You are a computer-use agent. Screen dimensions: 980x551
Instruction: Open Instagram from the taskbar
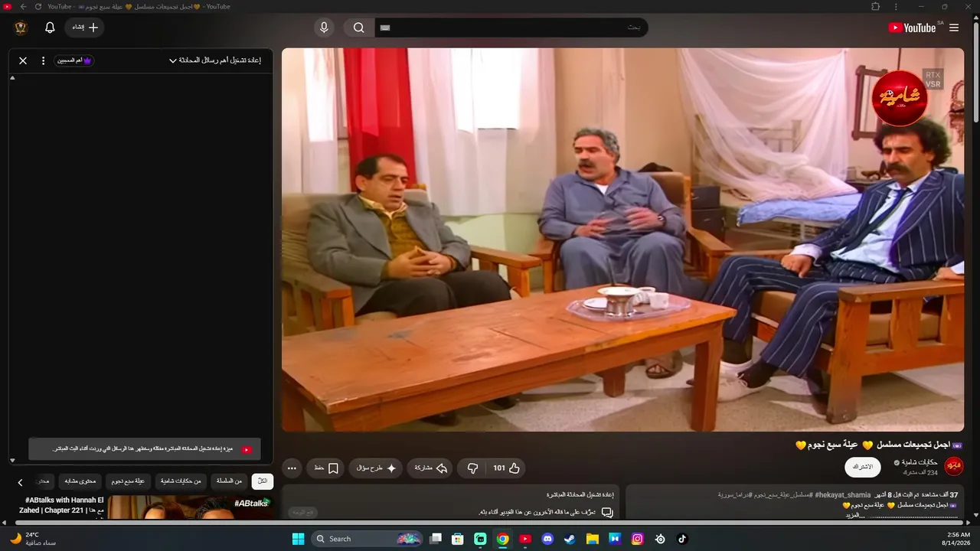637,539
